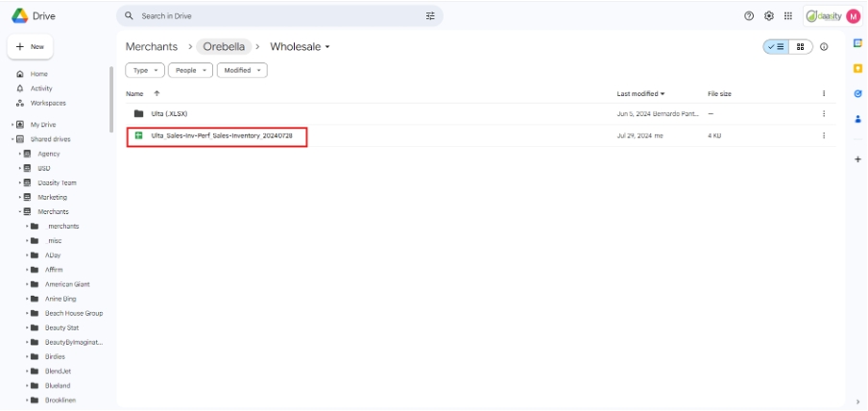Switch to grid layout view
The image size is (868, 411).
(800, 47)
